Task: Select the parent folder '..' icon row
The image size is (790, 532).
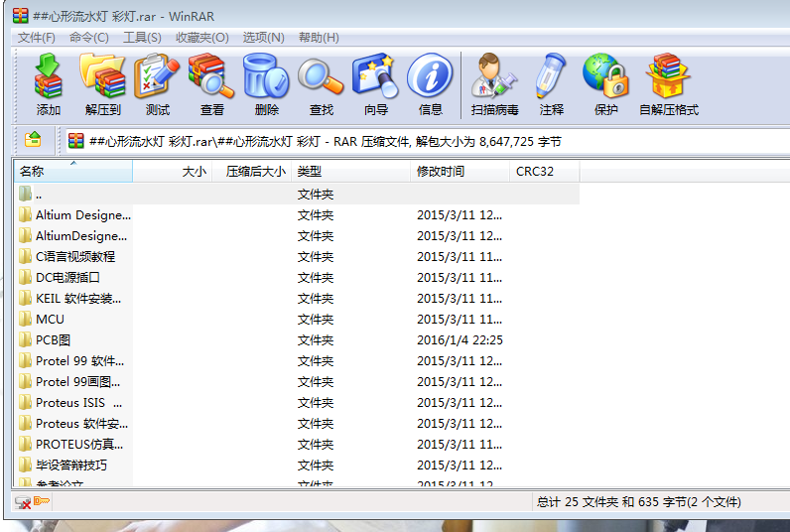Action: (x=297, y=194)
